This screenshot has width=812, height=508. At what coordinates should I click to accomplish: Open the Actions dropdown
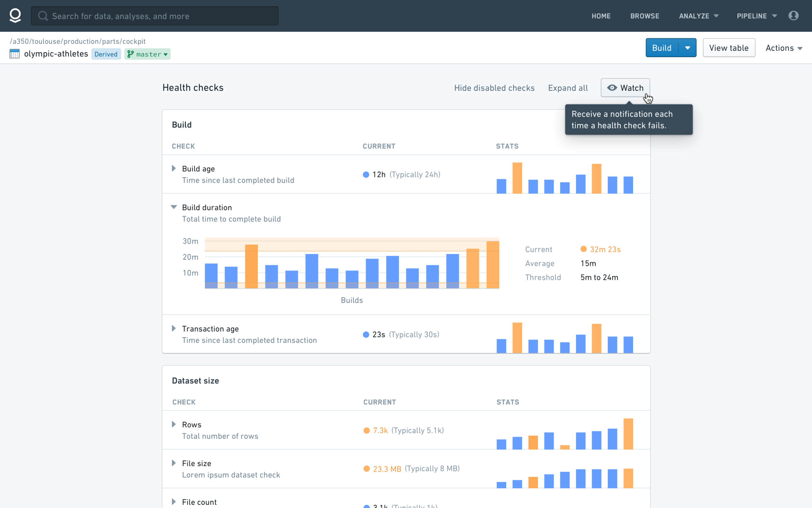coord(783,48)
